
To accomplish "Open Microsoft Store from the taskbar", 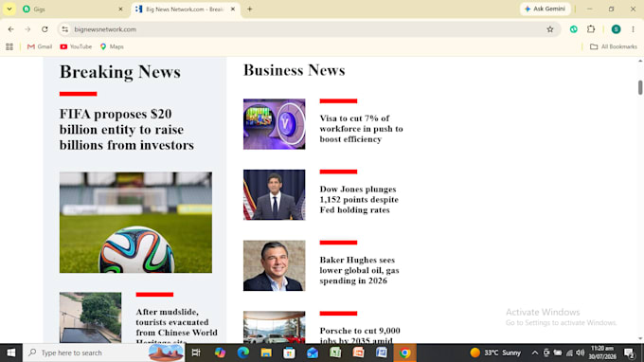I will click(289, 353).
